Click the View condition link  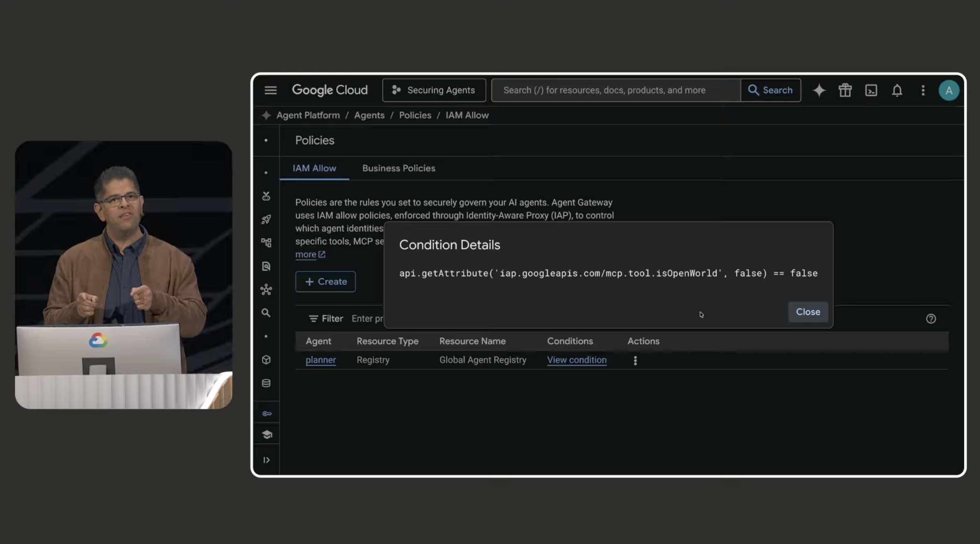click(576, 360)
